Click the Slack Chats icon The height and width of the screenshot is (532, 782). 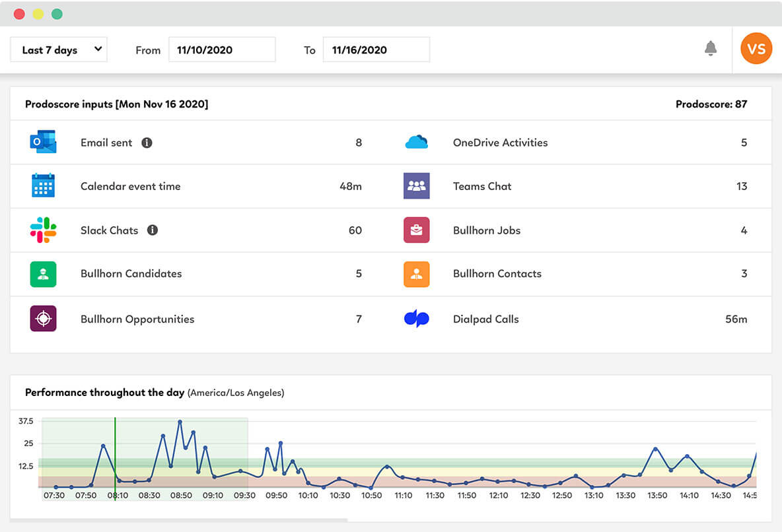pos(44,230)
